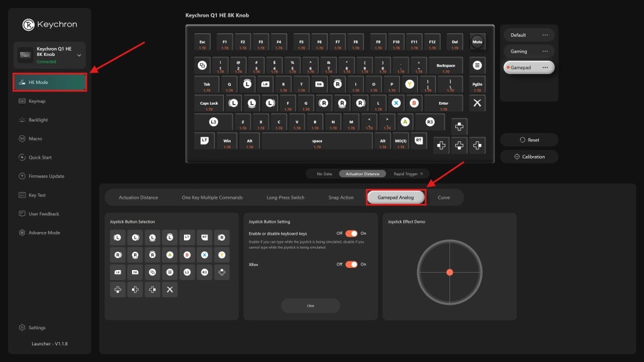Screen dimensions: 644x362
Task: Click the Backspace key on the keyboard layout
Action: tap(445, 65)
